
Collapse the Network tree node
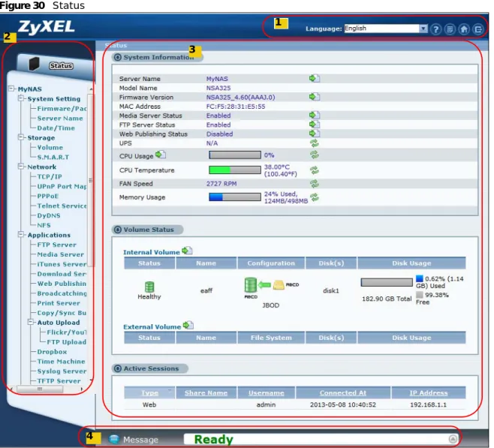(x=21, y=167)
